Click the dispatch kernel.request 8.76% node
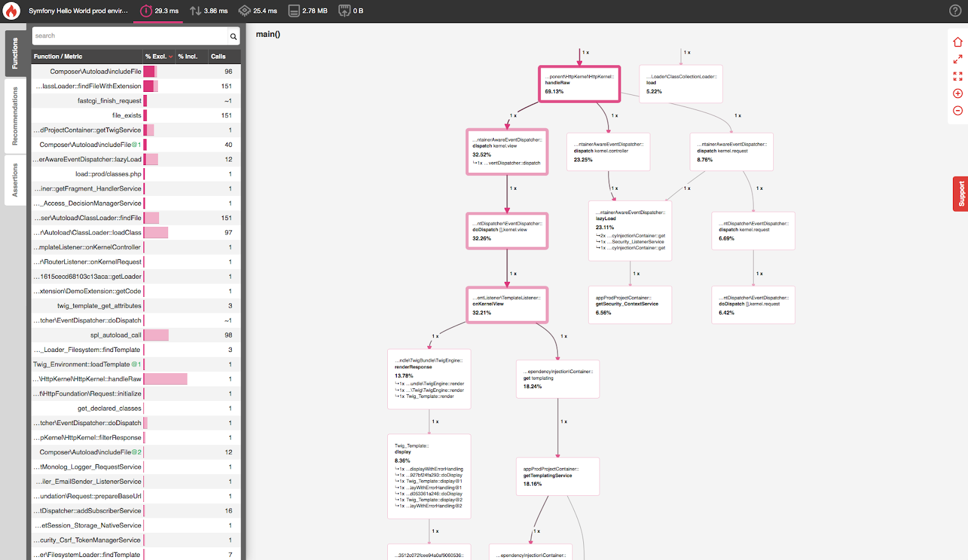This screenshot has height=560, width=968. coord(731,152)
